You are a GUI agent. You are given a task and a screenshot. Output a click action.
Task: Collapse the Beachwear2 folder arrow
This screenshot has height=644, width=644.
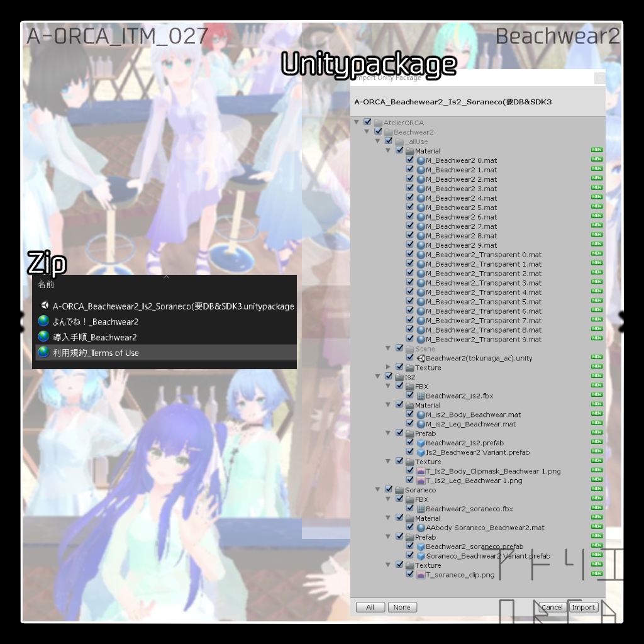coord(367,132)
